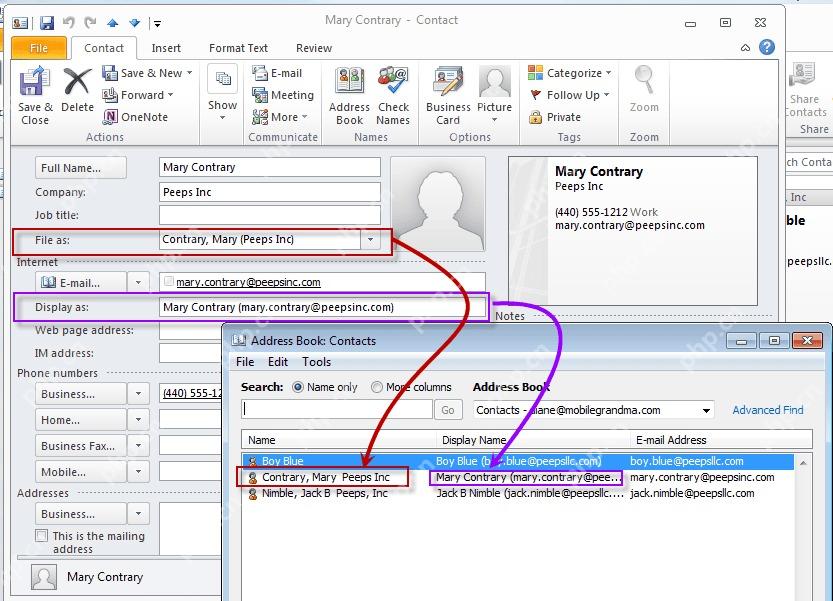Click the Display Name column header
Image resolution: width=833 pixels, height=601 pixels.
533,440
